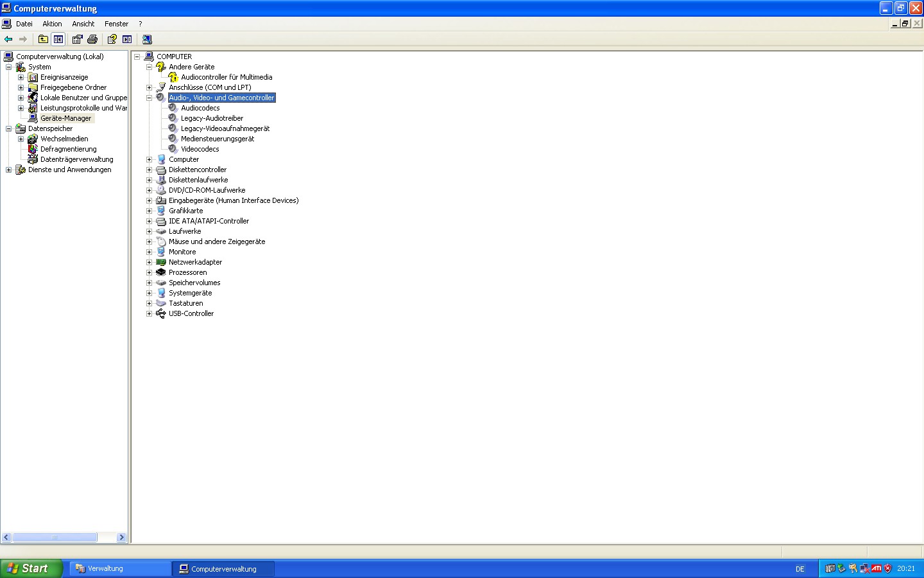Open the Properties toolbar icon
Image resolution: width=924 pixels, height=578 pixels.
coord(77,39)
